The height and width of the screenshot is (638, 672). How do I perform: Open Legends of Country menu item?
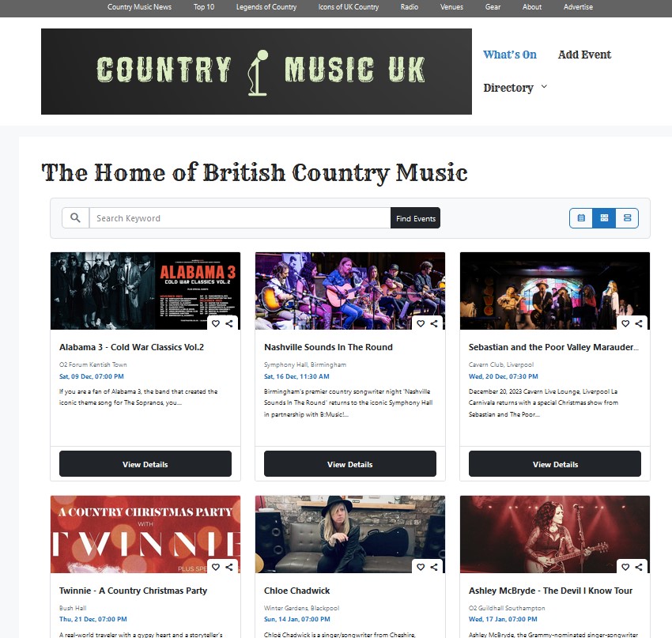(266, 7)
